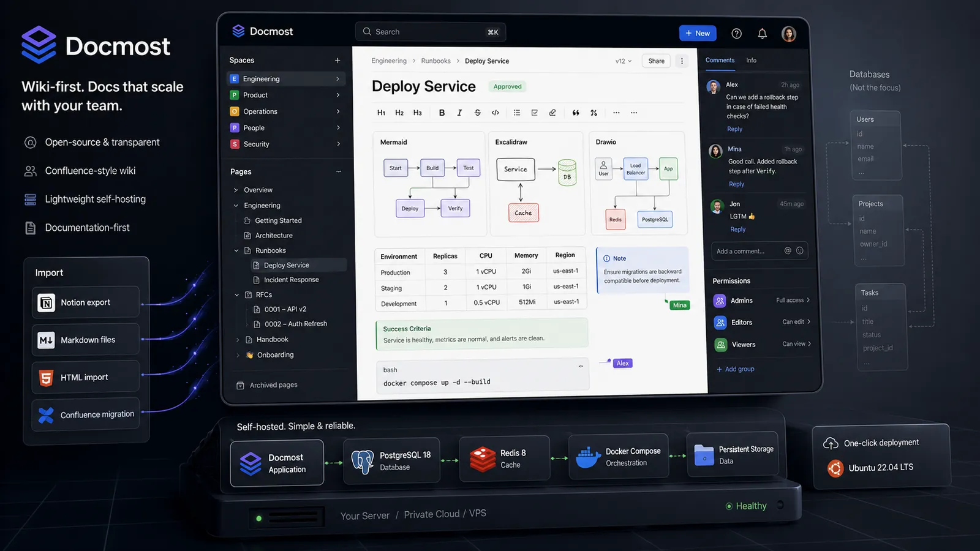
Task: Toggle strikethrough formatting
Action: tap(477, 113)
